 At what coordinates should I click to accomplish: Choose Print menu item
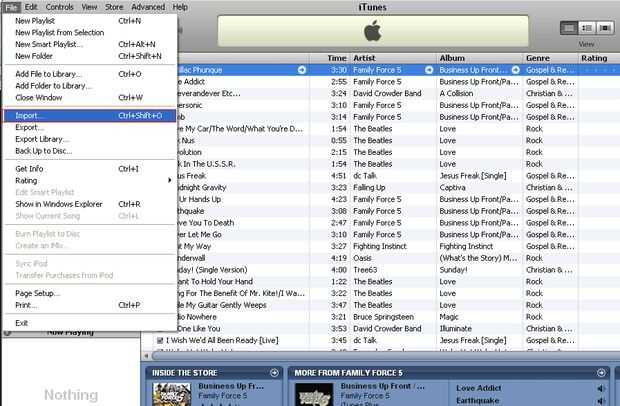point(89,305)
